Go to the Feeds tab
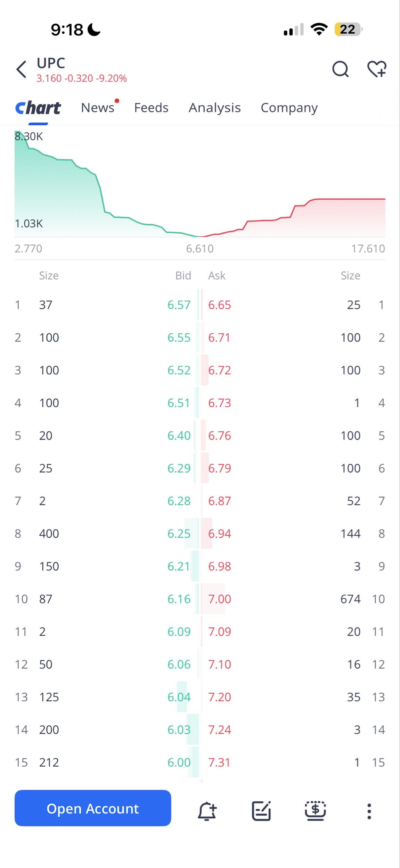Screen dimensions: 400x868 pos(151,108)
